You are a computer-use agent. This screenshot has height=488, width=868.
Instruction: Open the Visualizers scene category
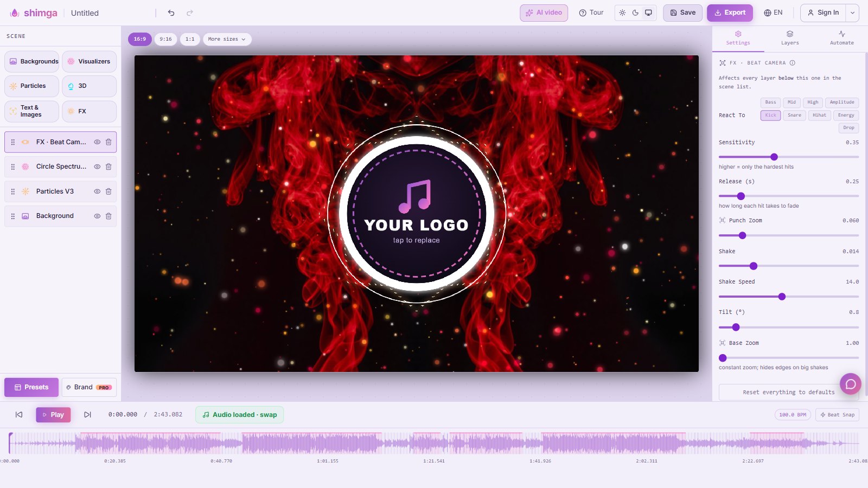point(89,61)
